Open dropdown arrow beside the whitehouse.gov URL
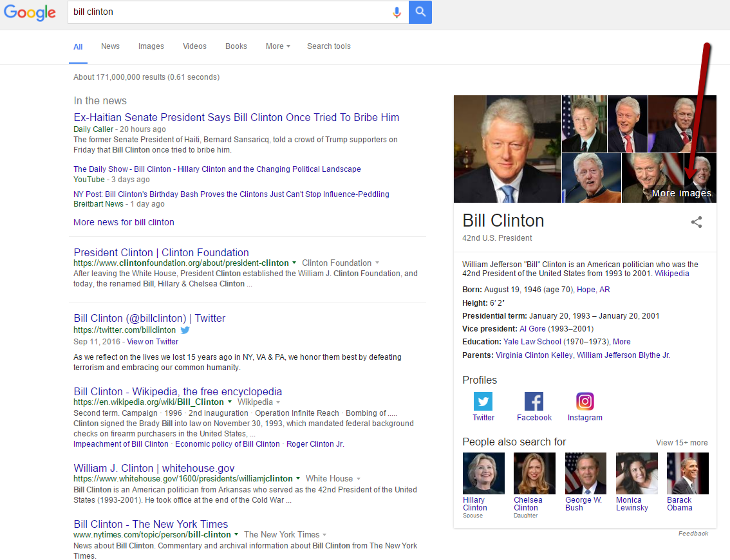Screen dimensions: 730x560 point(298,479)
